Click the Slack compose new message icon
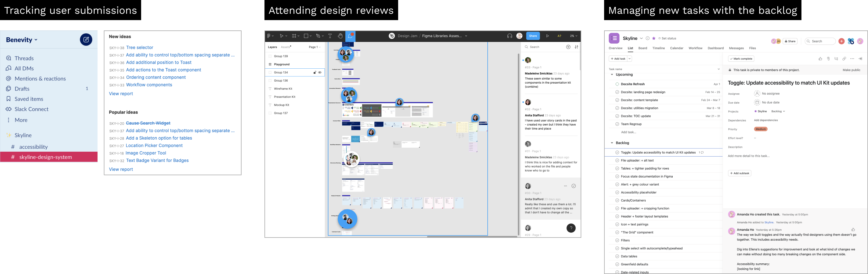Viewport: 868px width, 274px height. pyautogui.click(x=86, y=39)
